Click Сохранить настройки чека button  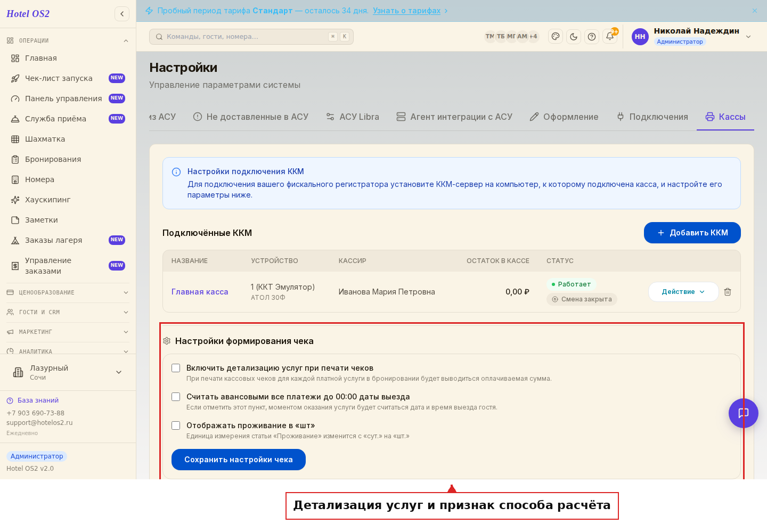coord(239,460)
